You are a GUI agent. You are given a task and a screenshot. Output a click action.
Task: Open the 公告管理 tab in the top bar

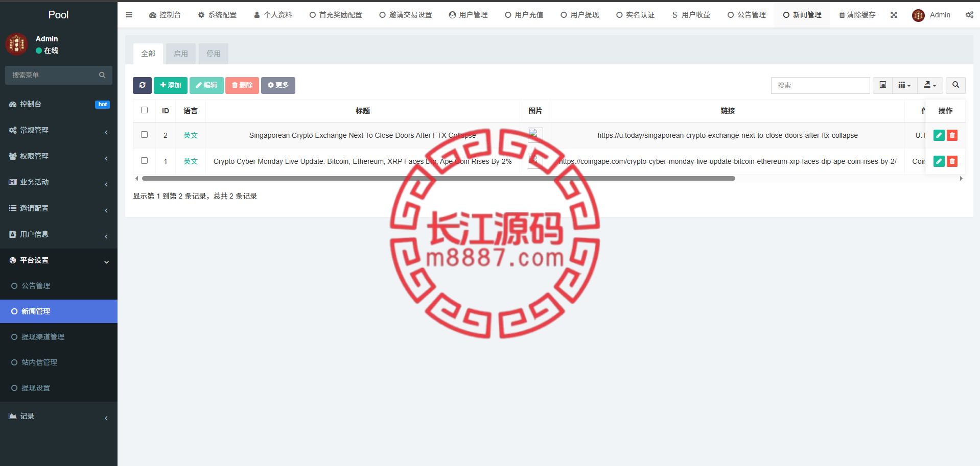pyautogui.click(x=746, y=15)
